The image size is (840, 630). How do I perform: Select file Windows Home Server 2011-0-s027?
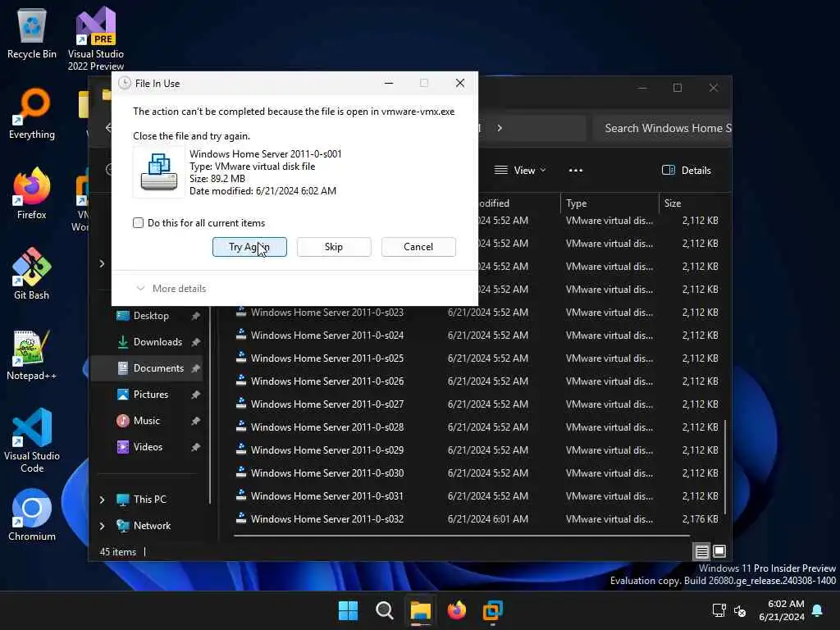point(327,404)
